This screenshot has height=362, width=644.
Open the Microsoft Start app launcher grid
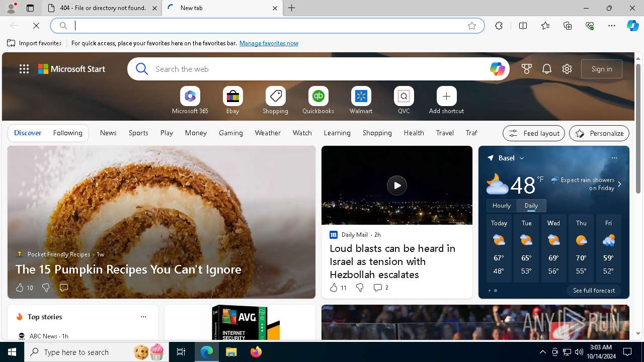click(x=24, y=69)
